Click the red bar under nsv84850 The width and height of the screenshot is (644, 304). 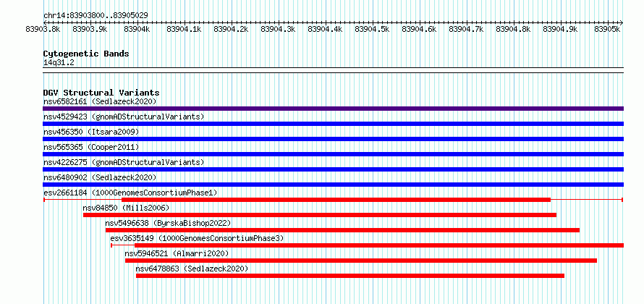[x=320, y=215]
